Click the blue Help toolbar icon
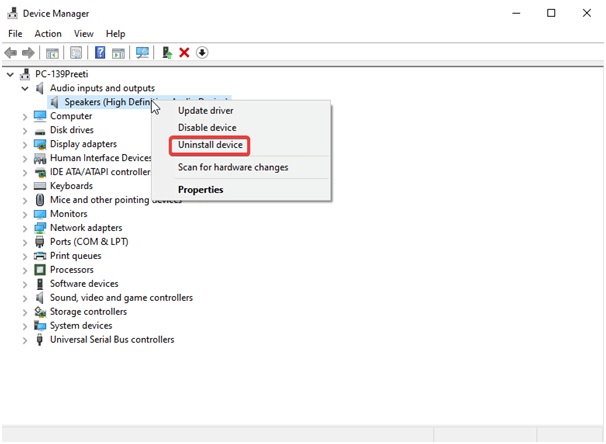This screenshot has height=444, width=606. coord(99,53)
